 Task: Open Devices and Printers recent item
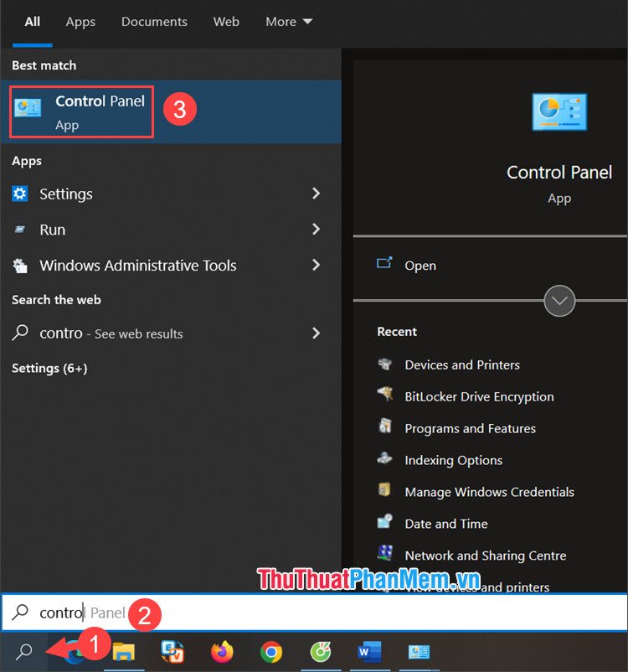462,364
